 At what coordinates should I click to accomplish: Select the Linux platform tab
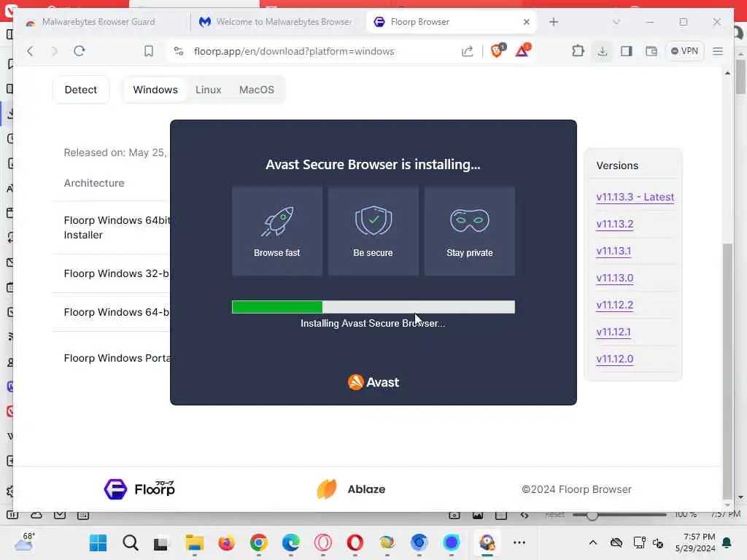coord(208,90)
